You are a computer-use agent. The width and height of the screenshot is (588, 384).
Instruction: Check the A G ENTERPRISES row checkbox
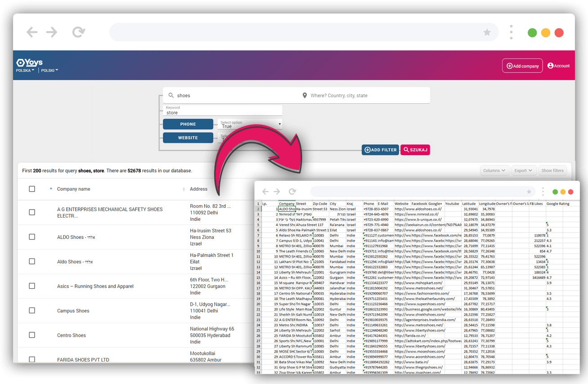pyautogui.click(x=32, y=212)
